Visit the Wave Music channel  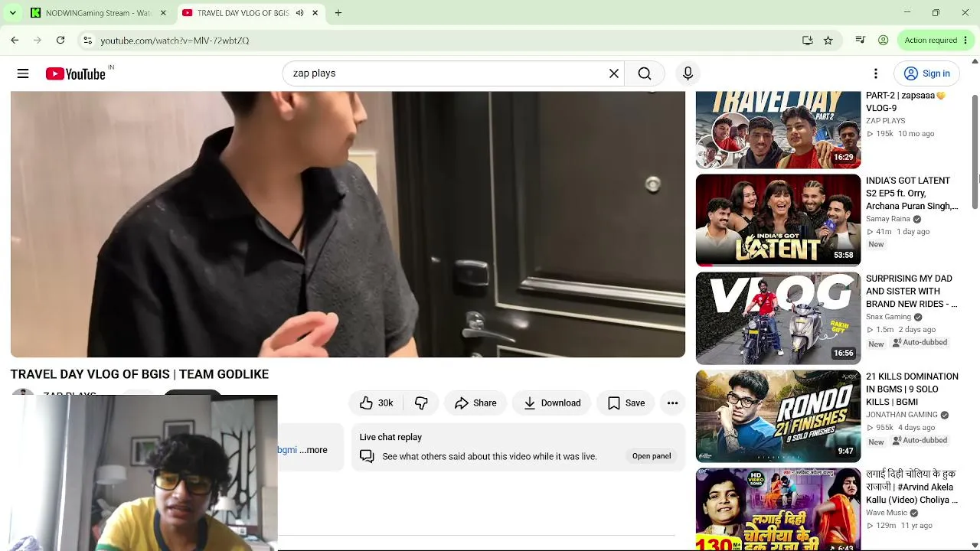[887, 513]
